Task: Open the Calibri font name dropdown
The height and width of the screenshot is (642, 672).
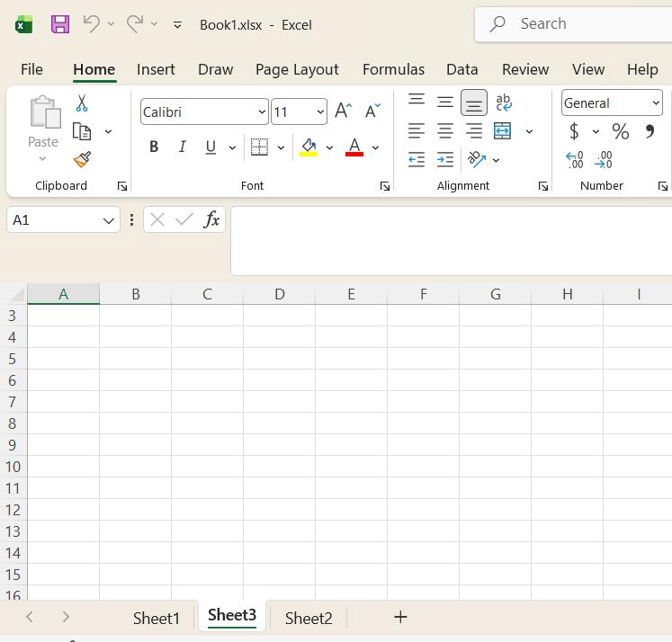Action: 262,111
